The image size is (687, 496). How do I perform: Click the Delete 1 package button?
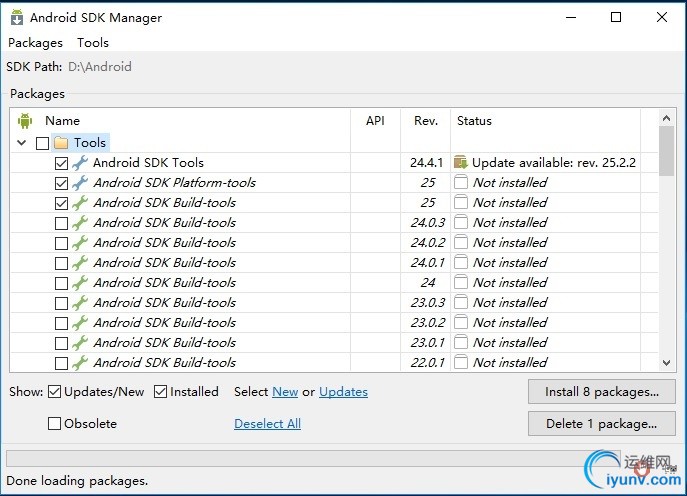(x=602, y=424)
